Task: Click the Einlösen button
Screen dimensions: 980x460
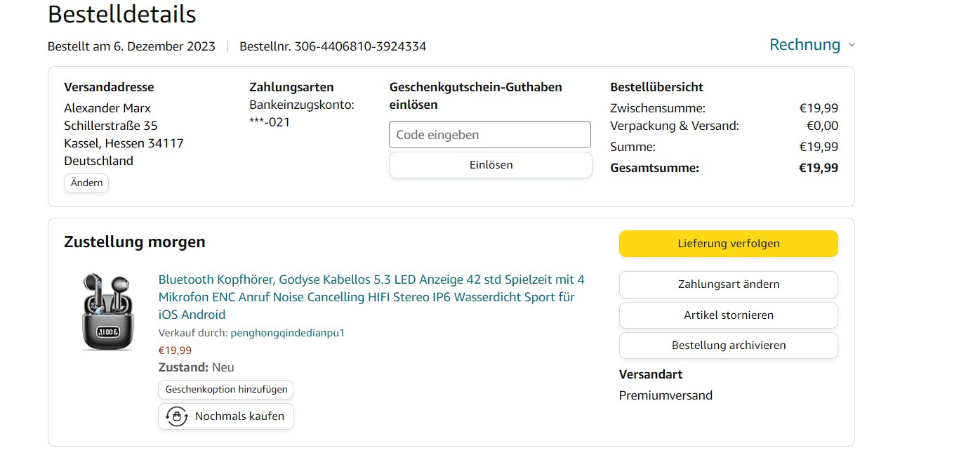Action: point(490,165)
